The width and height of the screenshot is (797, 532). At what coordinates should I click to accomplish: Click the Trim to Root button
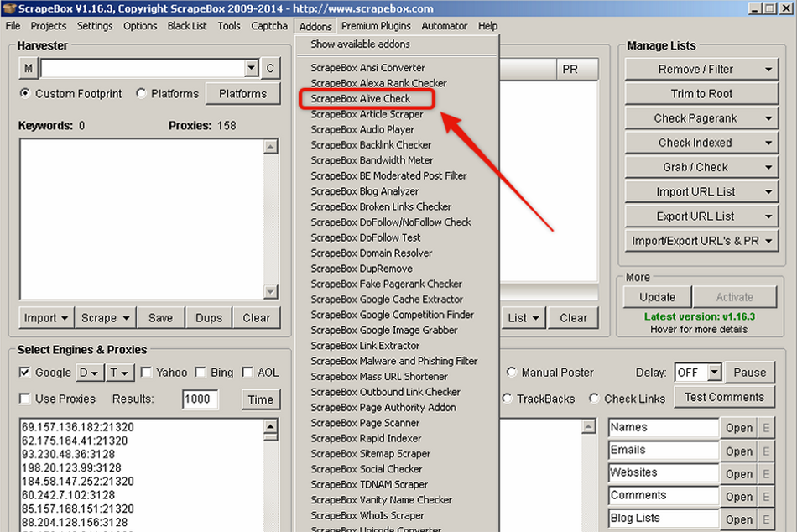701,94
